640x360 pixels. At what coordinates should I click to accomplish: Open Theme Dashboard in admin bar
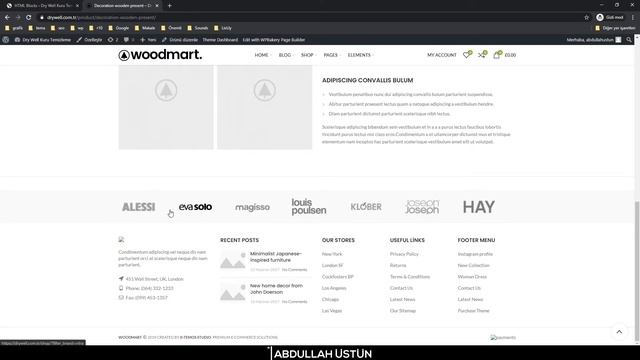(220, 40)
